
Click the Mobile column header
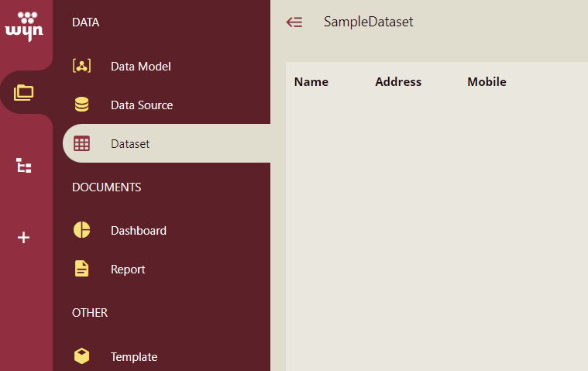click(487, 82)
